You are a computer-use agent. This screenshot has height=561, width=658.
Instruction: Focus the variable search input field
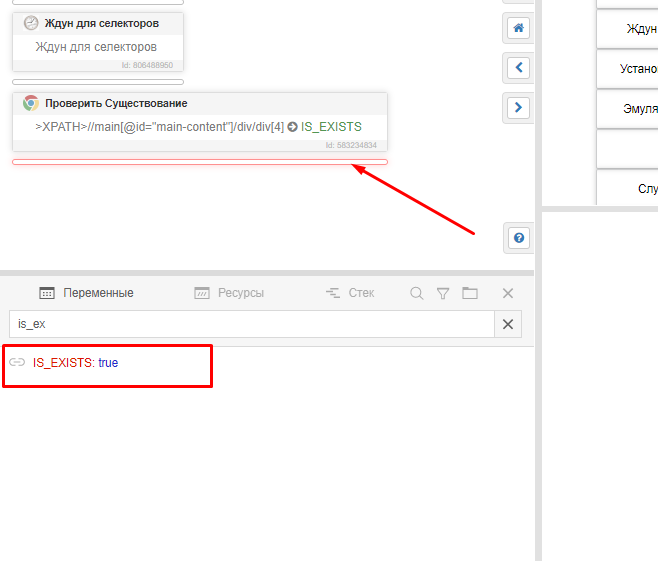pos(250,324)
